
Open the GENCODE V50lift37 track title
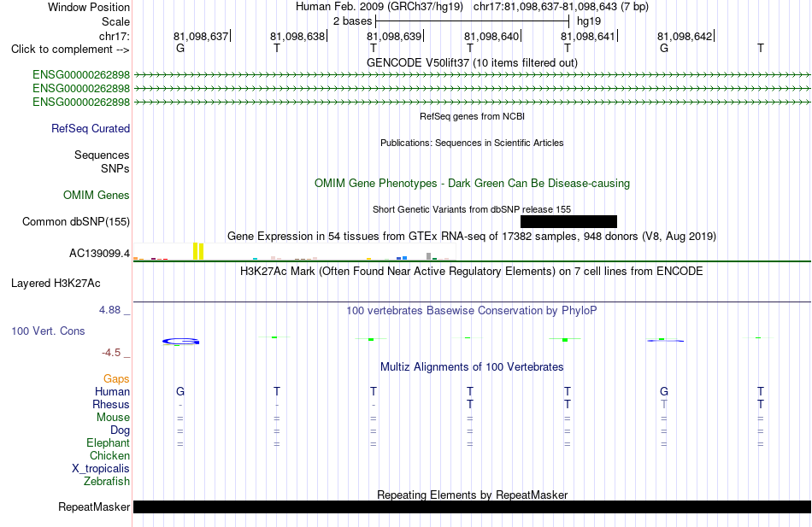[472, 62]
